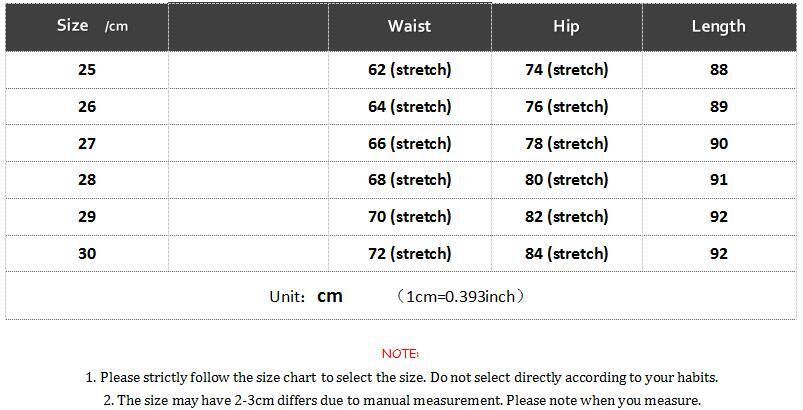Click the 72 (stretch) waist cell
This screenshot has width=803, height=410.
(409, 254)
